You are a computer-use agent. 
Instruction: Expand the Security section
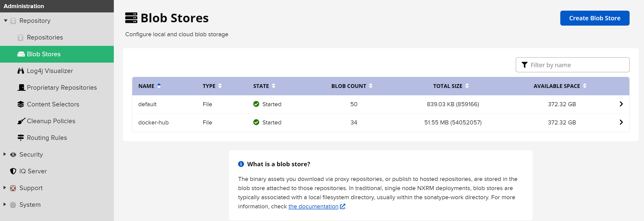(5, 154)
